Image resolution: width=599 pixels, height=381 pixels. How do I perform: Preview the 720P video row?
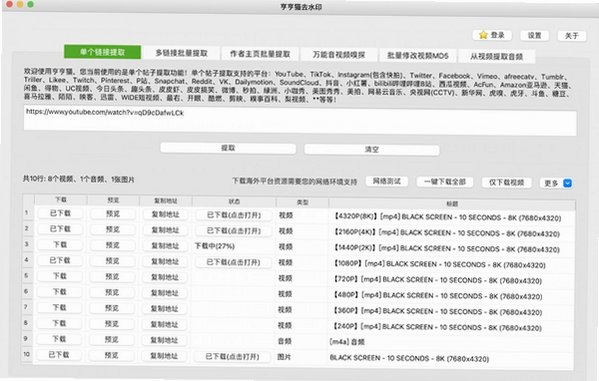point(112,277)
